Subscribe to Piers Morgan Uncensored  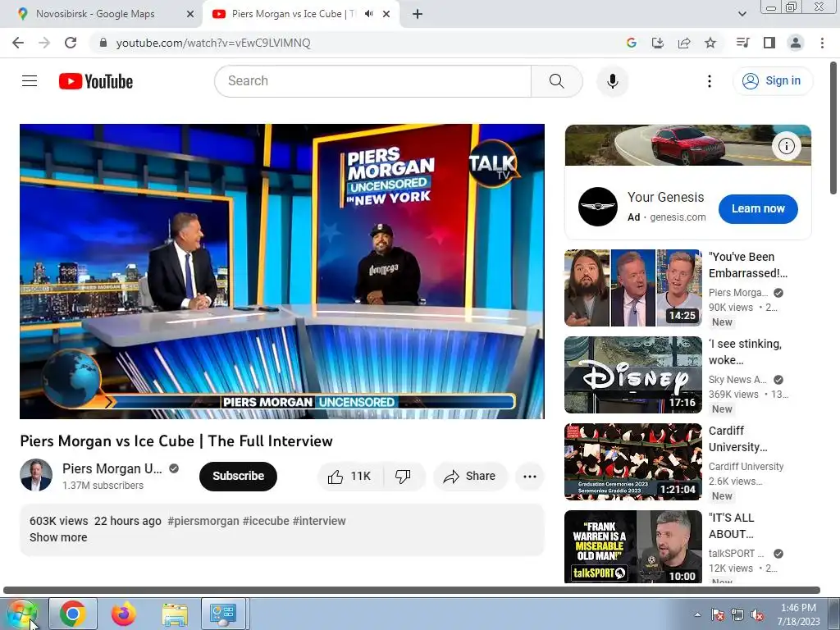click(x=238, y=477)
